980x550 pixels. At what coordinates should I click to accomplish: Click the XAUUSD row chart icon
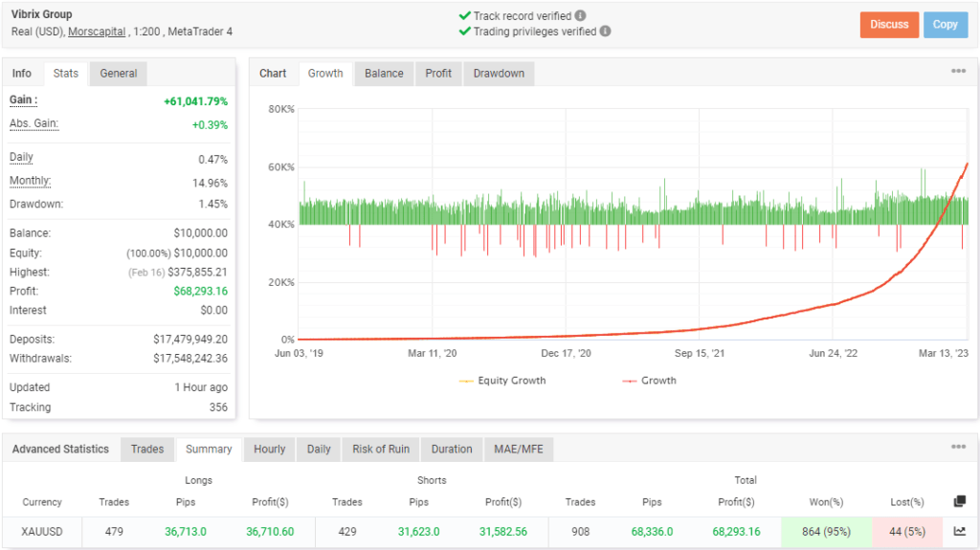tap(959, 531)
